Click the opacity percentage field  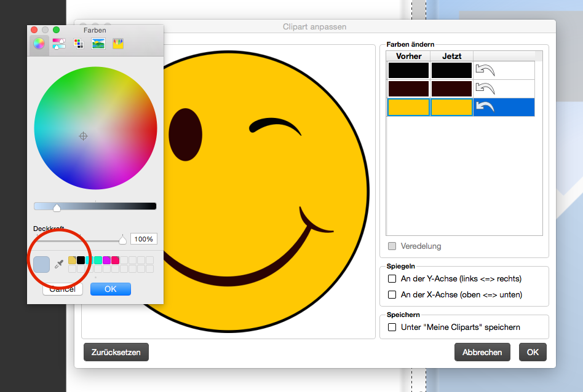(x=143, y=239)
